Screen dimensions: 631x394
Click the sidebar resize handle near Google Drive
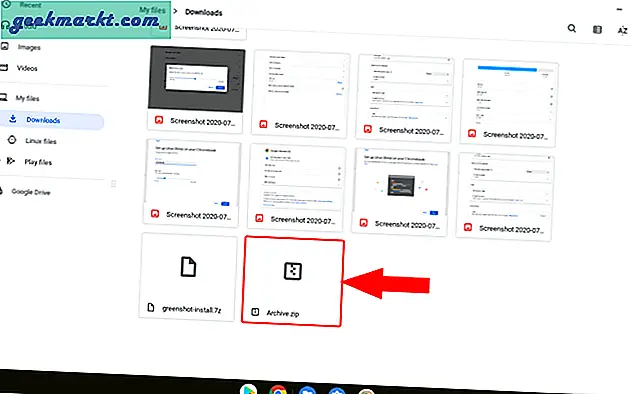[113, 184]
